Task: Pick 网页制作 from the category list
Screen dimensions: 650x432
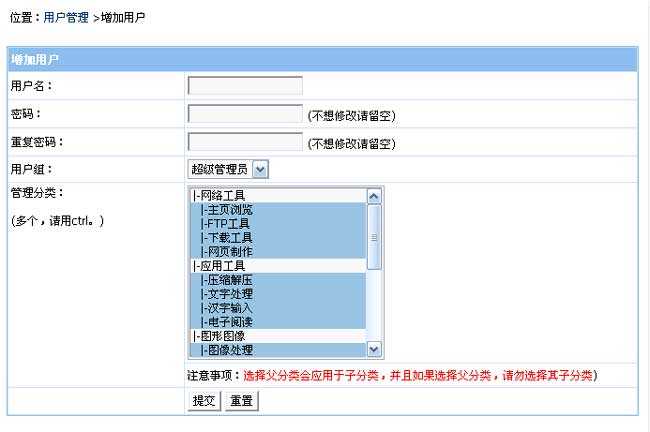Action: pyautogui.click(x=226, y=252)
